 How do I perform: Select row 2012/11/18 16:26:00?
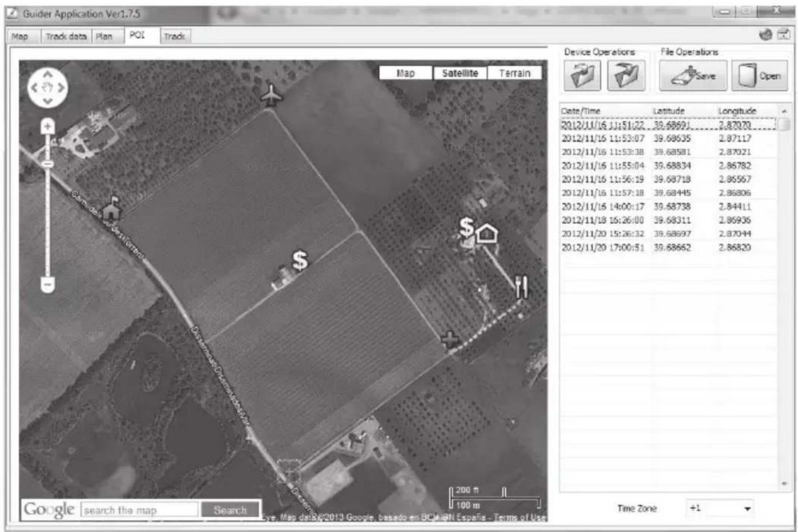coord(668,220)
